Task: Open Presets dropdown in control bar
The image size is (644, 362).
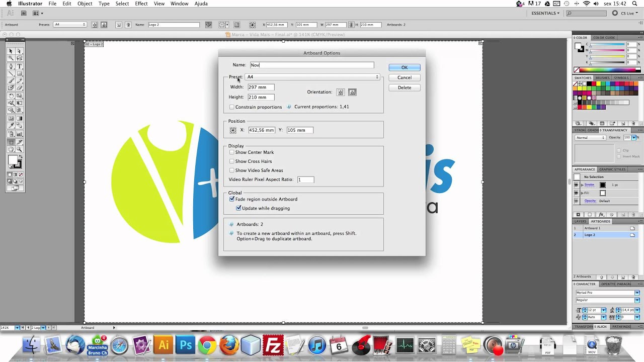Action: click(x=70, y=25)
